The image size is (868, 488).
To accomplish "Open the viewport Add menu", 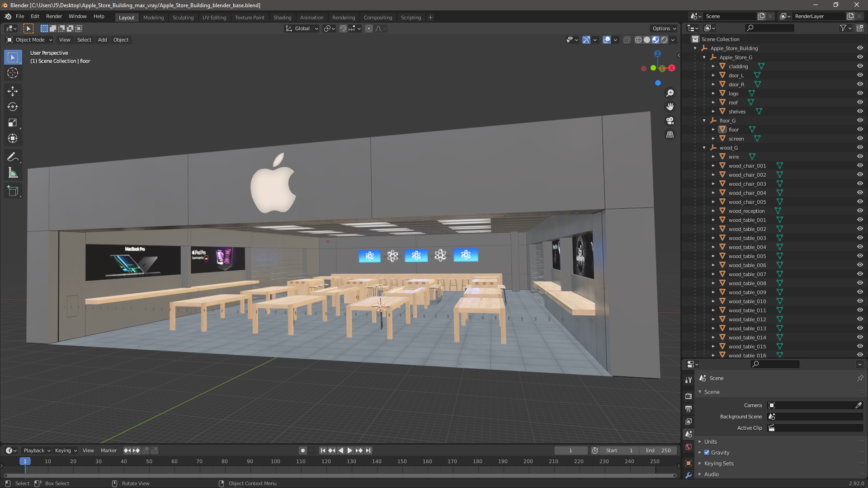I will (x=103, y=40).
